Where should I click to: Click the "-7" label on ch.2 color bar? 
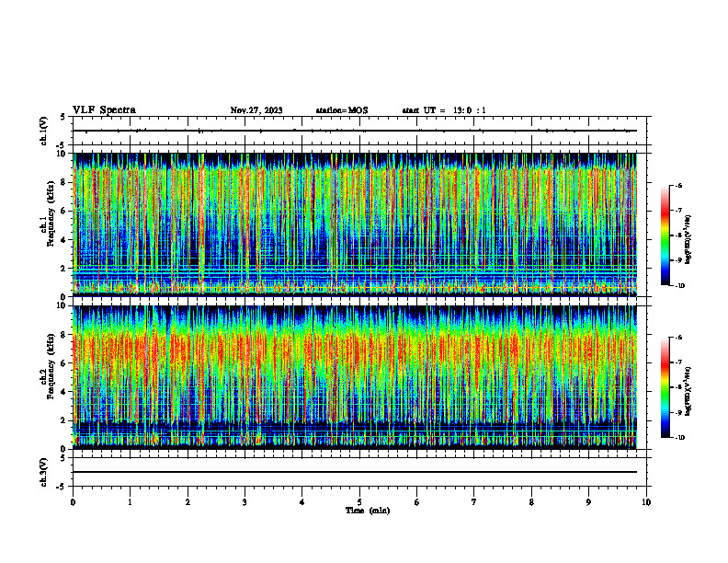678,362
